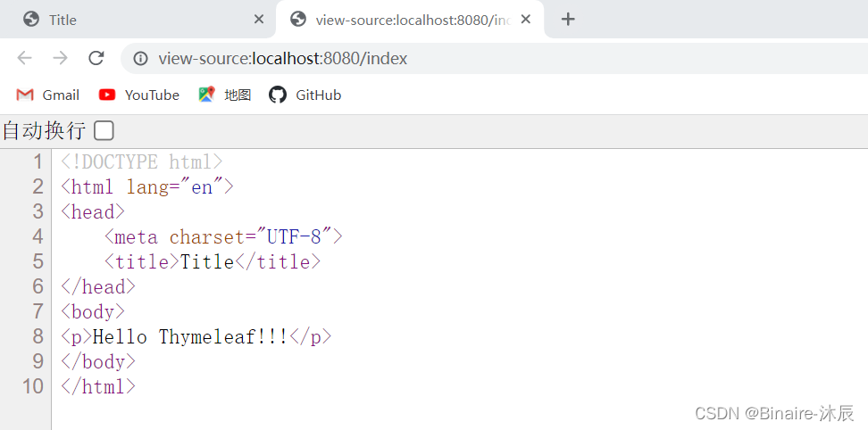Click the browser back arrow
The width and height of the screenshot is (868, 430).
coord(24,59)
